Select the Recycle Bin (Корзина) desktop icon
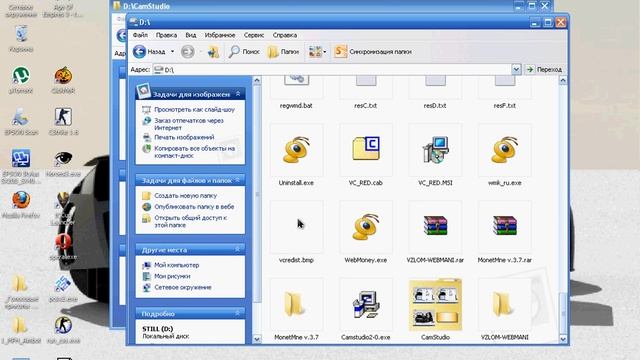Image resolution: width=640 pixels, height=360 pixels. [x=21, y=33]
